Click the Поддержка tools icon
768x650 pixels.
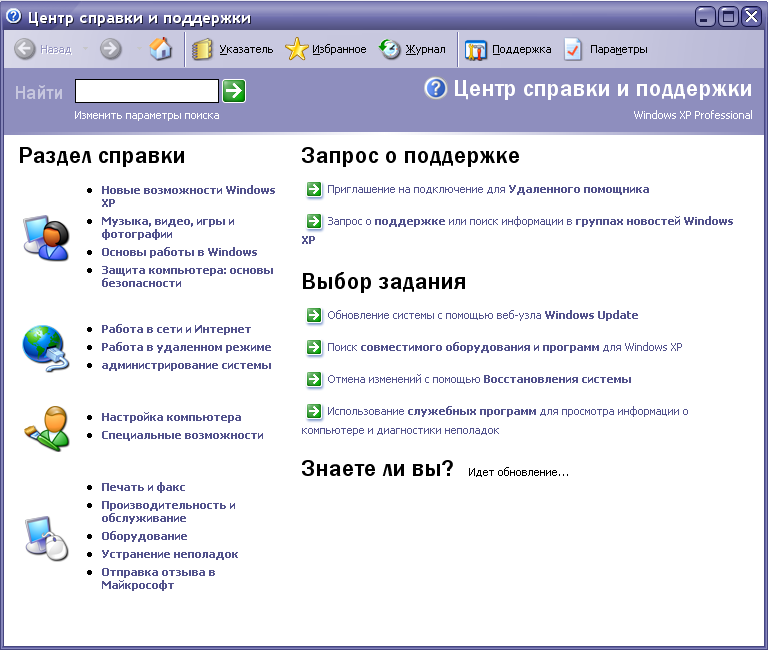click(475, 50)
